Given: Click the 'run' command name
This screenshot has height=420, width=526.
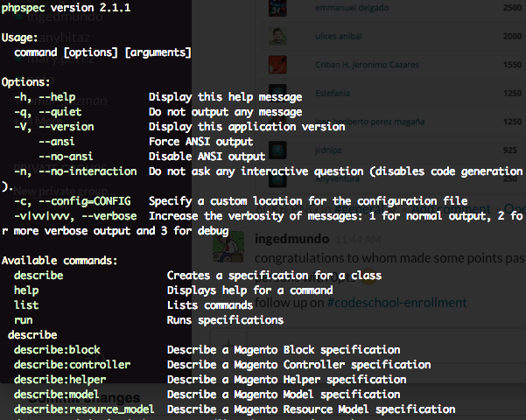Looking at the screenshot, I should point(24,320).
